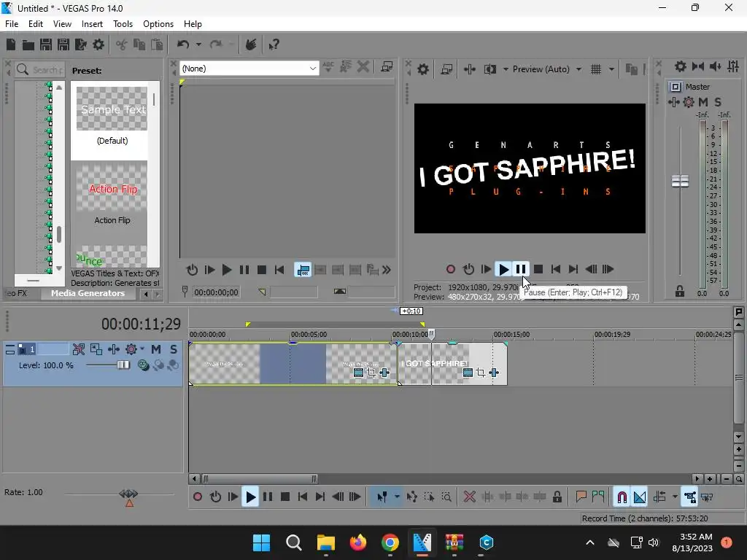Open Video Preview project properties gear
This screenshot has height=560, width=747.
(x=422, y=69)
